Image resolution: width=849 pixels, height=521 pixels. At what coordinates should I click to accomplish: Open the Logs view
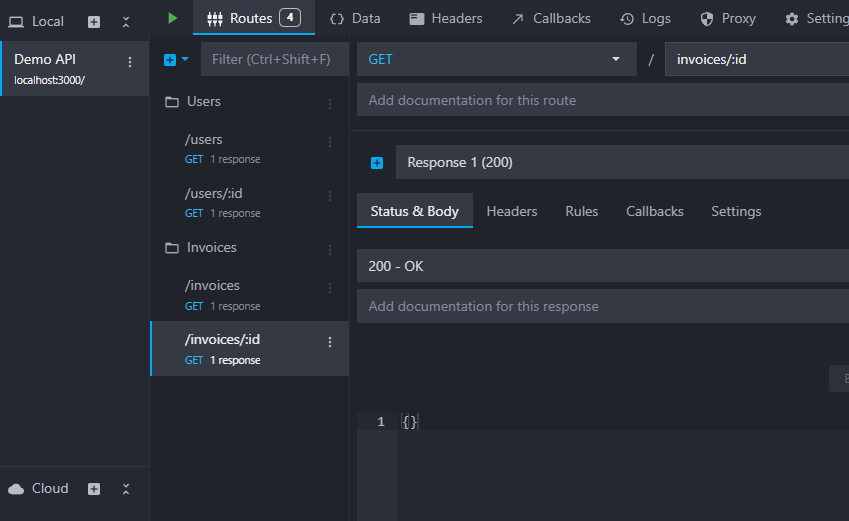(645, 18)
